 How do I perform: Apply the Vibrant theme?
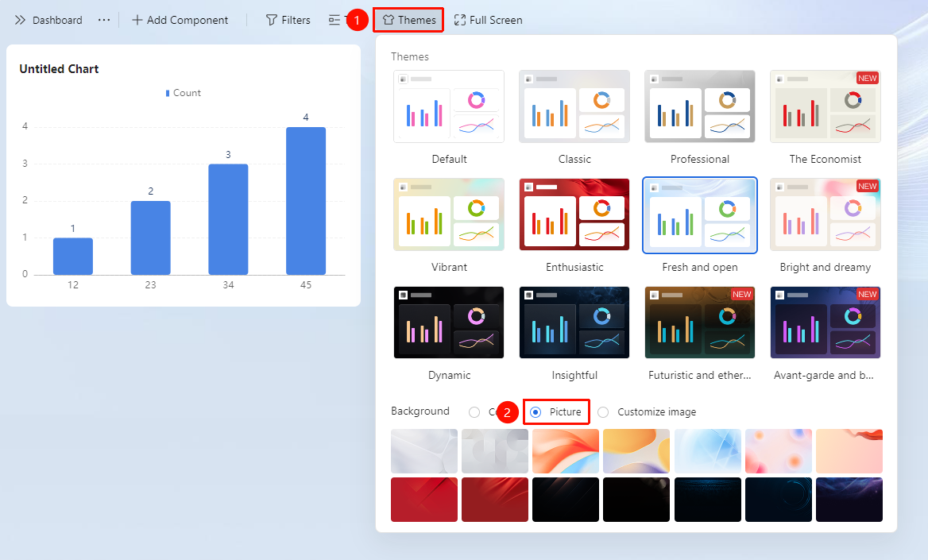[449, 215]
